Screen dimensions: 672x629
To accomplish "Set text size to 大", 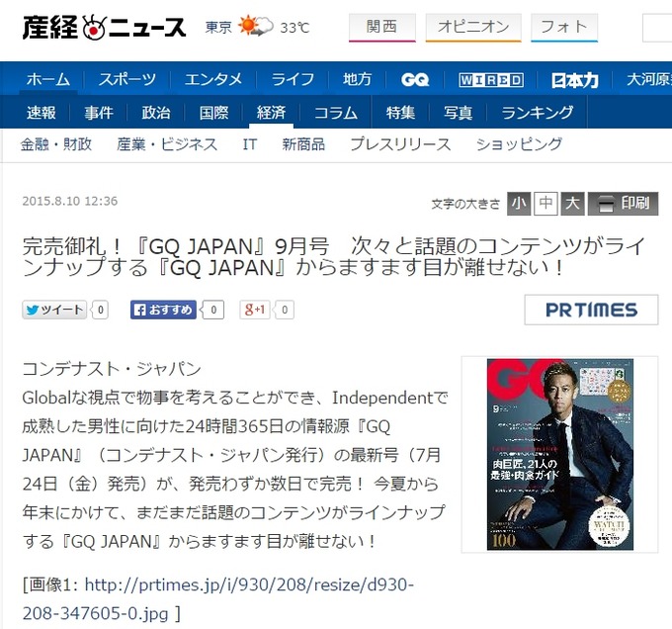I will click(572, 203).
